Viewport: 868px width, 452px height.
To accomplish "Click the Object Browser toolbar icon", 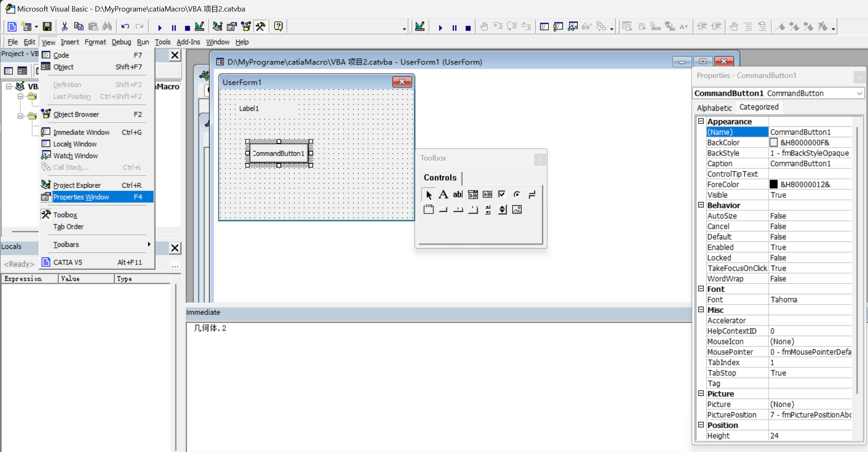I will [246, 27].
